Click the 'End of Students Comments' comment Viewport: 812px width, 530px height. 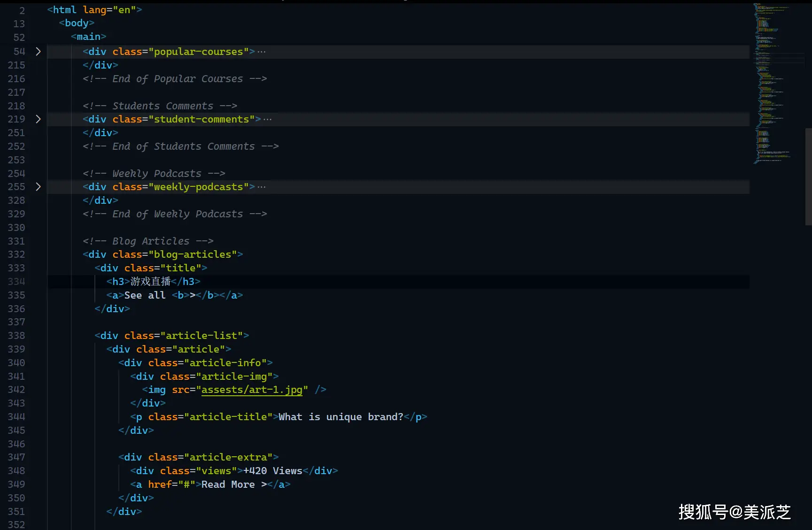pos(181,146)
